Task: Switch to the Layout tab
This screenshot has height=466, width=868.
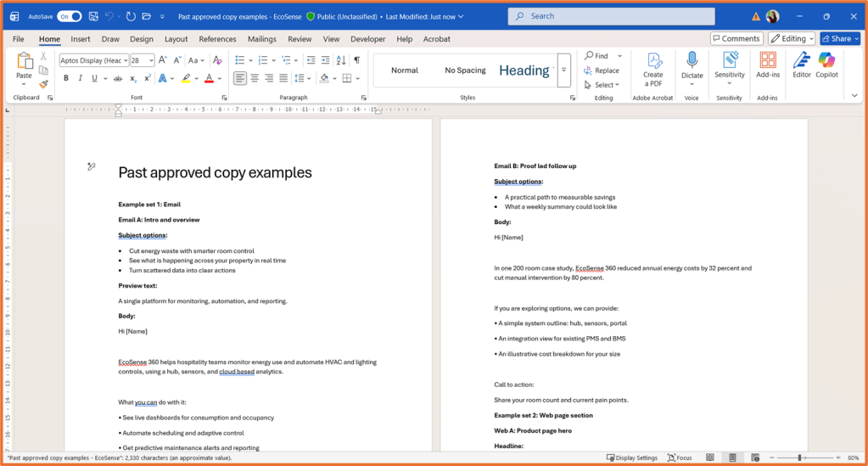Action: point(176,39)
